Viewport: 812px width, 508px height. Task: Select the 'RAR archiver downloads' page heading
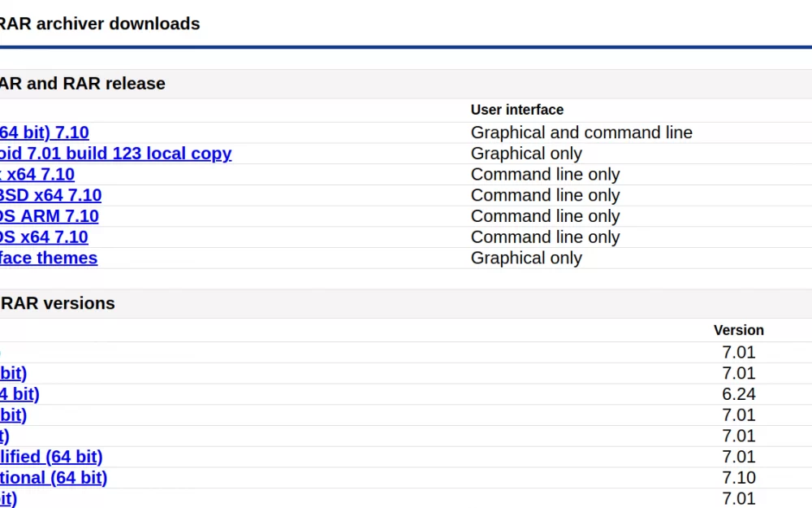[100, 24]
